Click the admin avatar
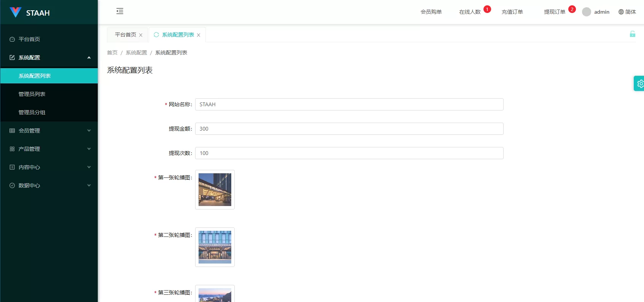 click(x=587, y=12)
